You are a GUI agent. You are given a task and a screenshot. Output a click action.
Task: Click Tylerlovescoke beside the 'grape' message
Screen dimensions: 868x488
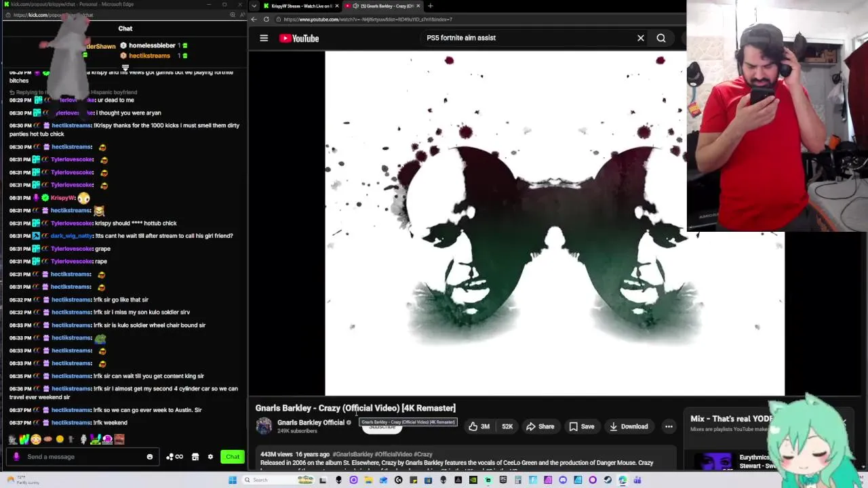[x=72, y=249]
